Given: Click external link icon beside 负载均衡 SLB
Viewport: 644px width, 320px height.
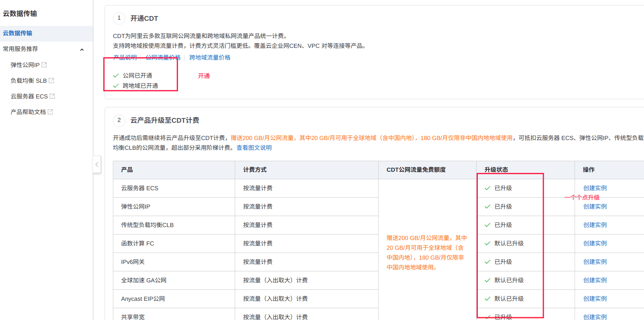Looking at the screenshot, I should [x=51, y=80].
